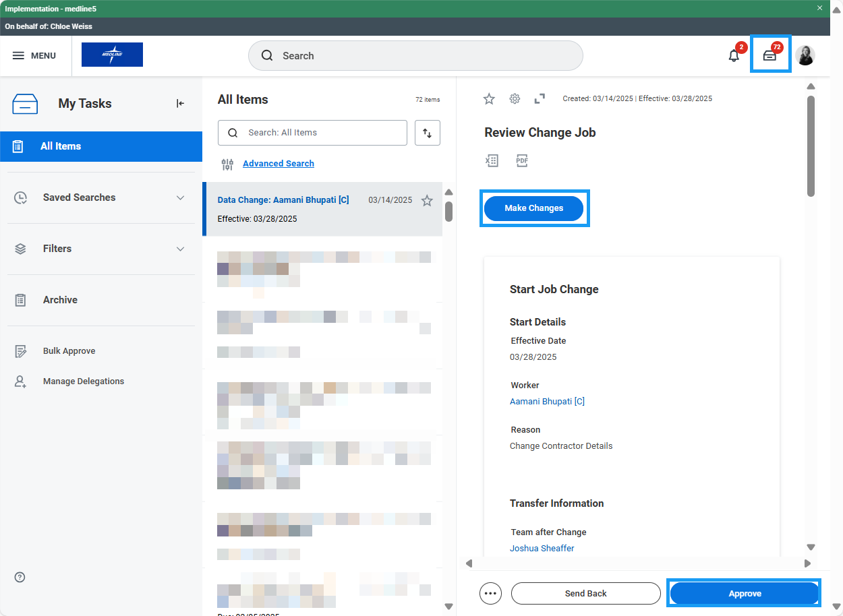The width and height of the screenshot is (843, 616).
Task: Click the sort items arrows button
Action: (428, 133)
